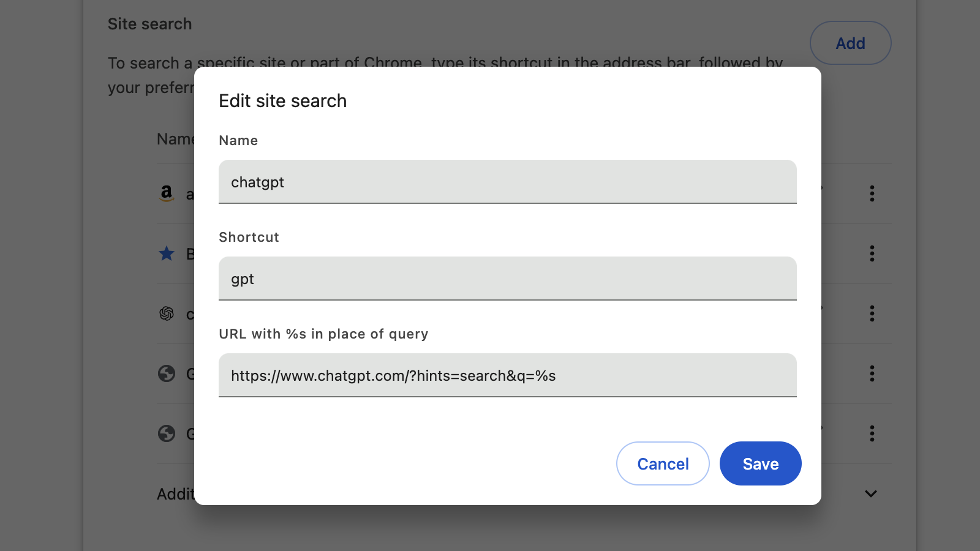This screenshot has width=980, height=551.
Task: Open the three-dot menu beside the last site entry
Action: tap(872, 433)
